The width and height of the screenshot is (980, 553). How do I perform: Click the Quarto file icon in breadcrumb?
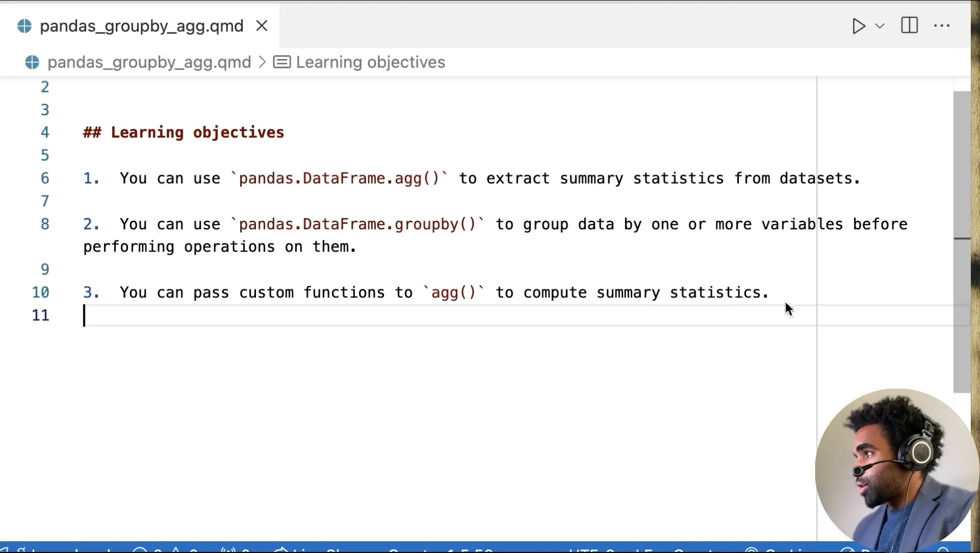[32, 62]
